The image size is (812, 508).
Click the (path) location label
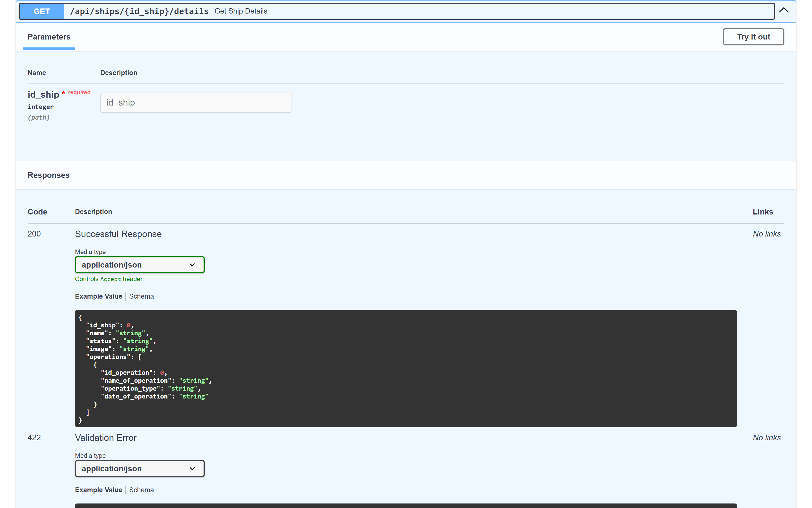click(39, 117)
